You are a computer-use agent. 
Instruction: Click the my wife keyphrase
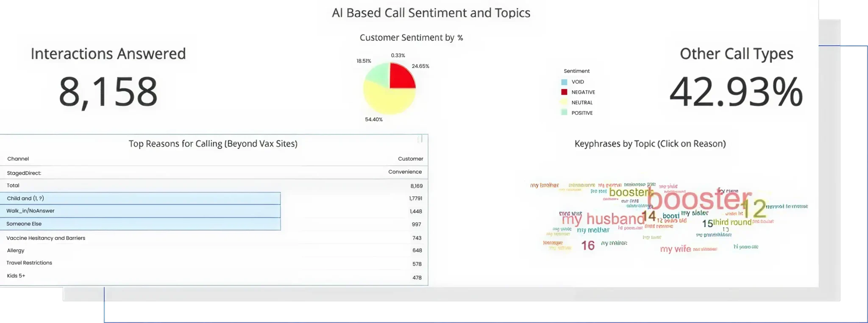point(675,249)
